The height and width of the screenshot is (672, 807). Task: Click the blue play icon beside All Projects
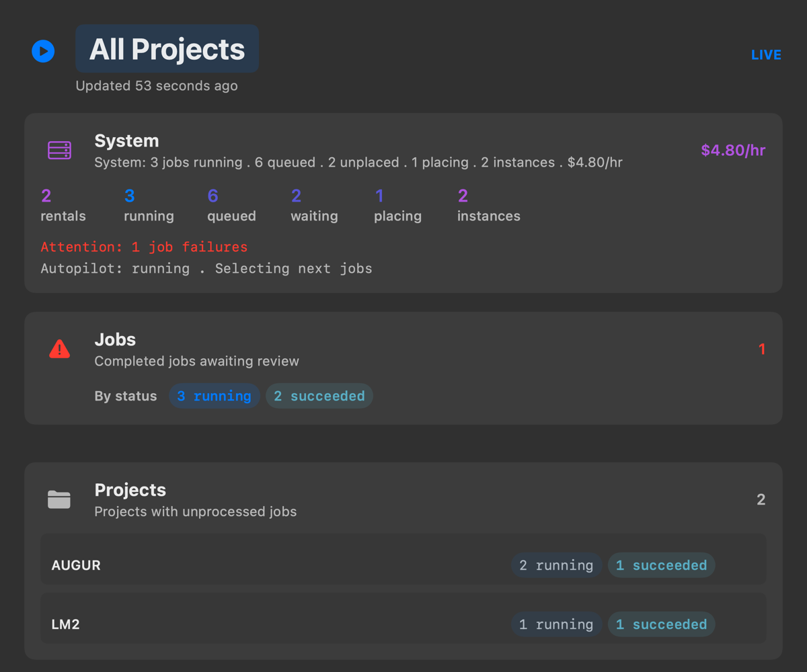click(43, 51)
